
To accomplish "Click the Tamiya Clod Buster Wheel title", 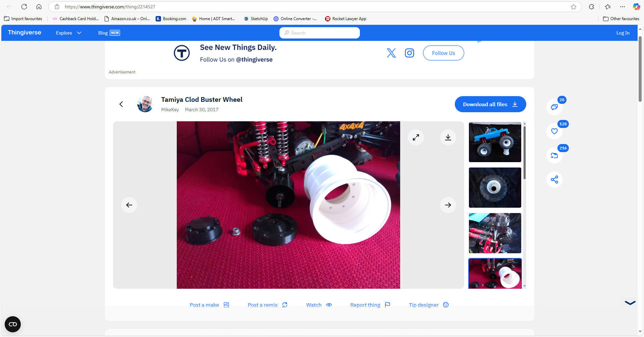I will 202,99.
